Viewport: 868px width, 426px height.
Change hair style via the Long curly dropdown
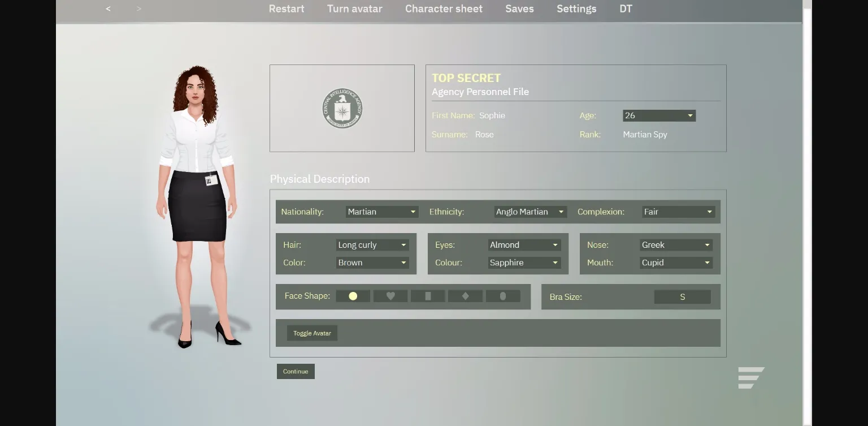(x=372, y=244)
